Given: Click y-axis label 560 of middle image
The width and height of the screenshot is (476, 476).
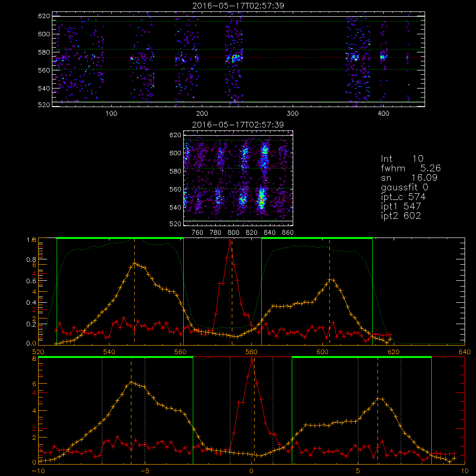Looking at the screenshot, I should click(176, 189).
